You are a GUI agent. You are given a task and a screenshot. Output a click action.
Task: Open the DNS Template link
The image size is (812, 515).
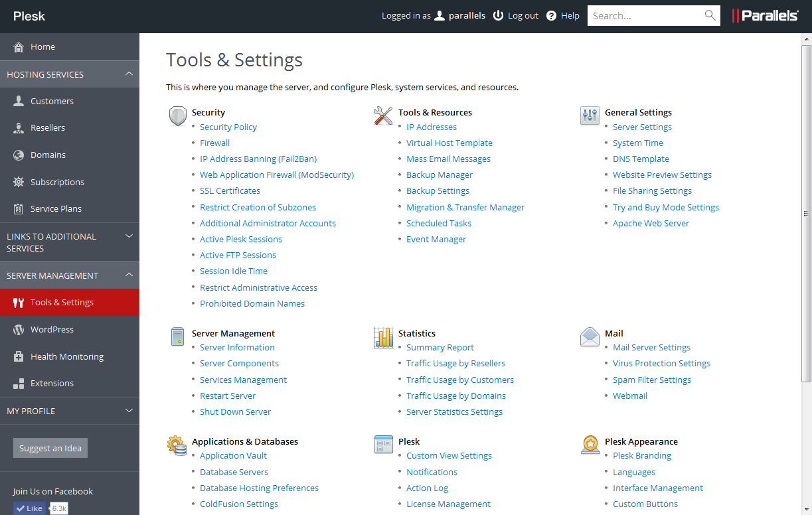(x=641, y=159)
